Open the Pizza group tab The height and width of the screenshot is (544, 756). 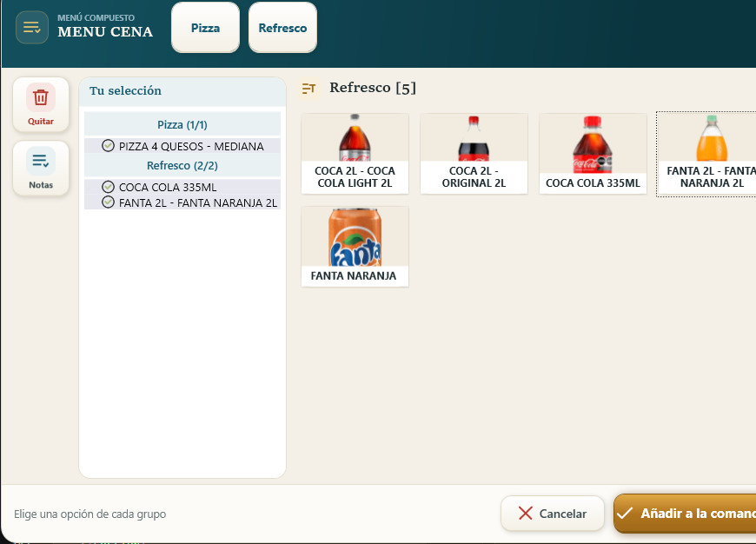[x=205, y=28]
